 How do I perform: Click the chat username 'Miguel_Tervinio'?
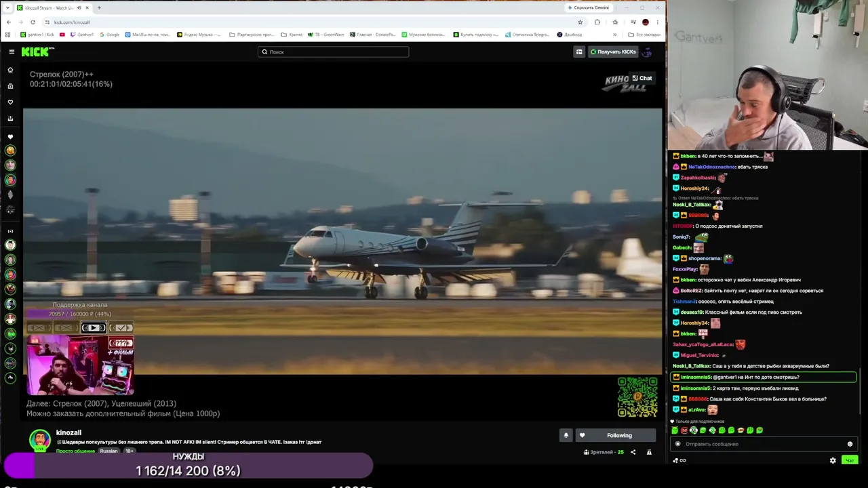point(699,355)
